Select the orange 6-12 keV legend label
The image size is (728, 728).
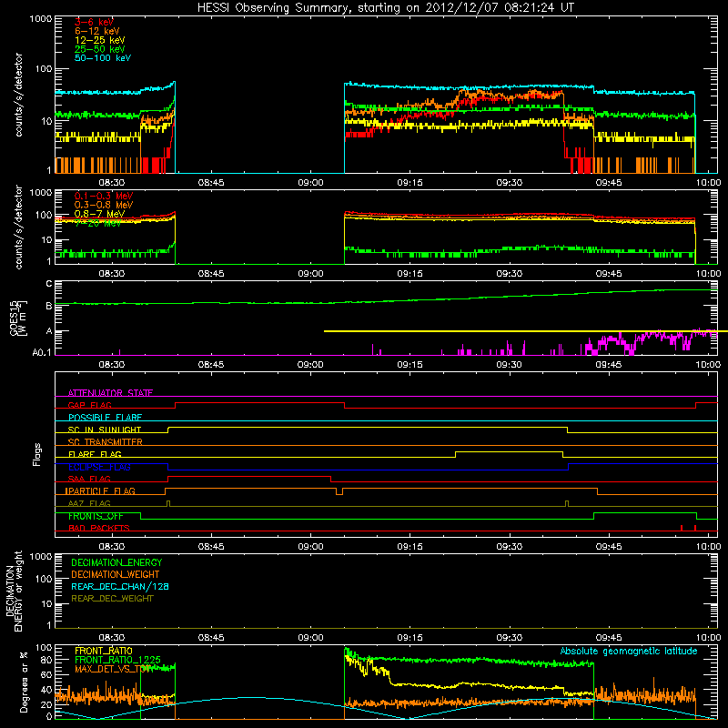coord(97,31)
